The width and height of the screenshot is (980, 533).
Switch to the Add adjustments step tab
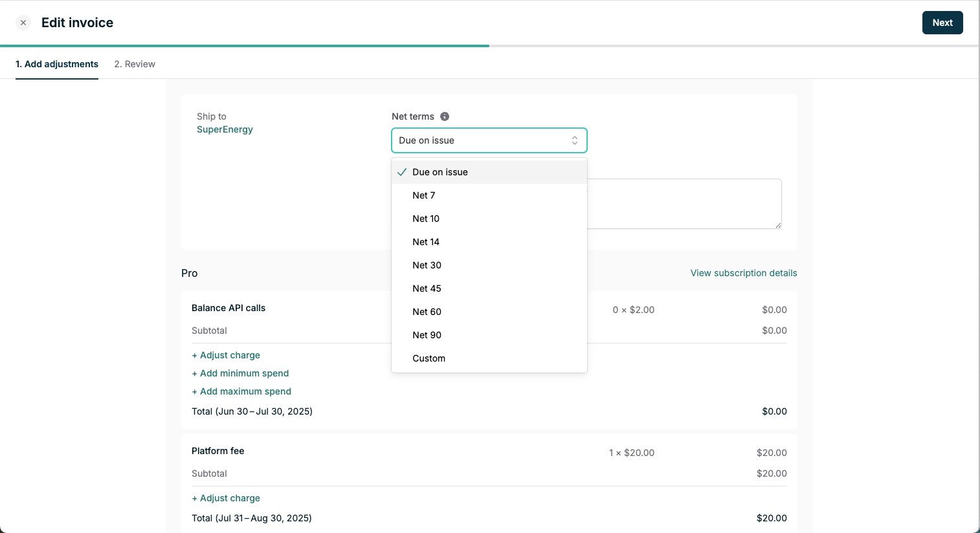pos(57,64)
